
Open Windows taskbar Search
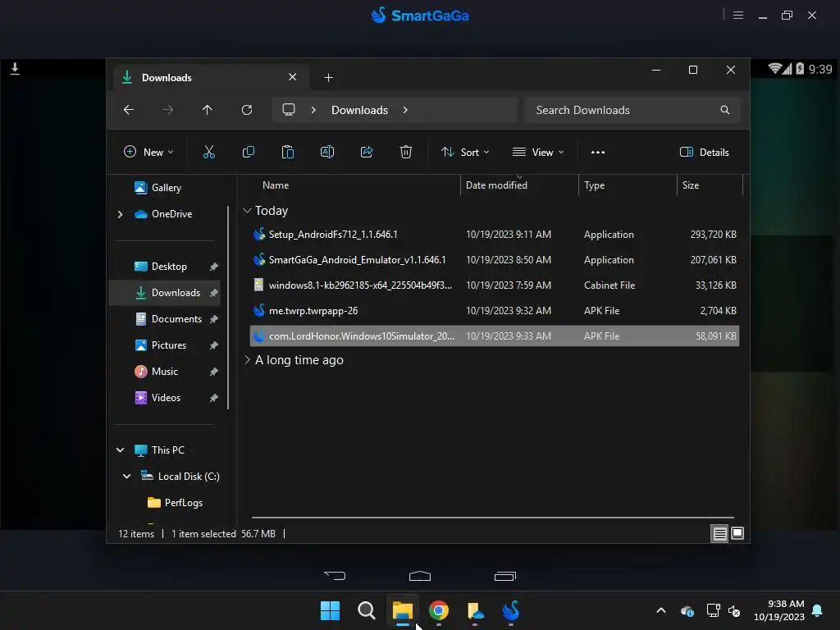[367, 610]
